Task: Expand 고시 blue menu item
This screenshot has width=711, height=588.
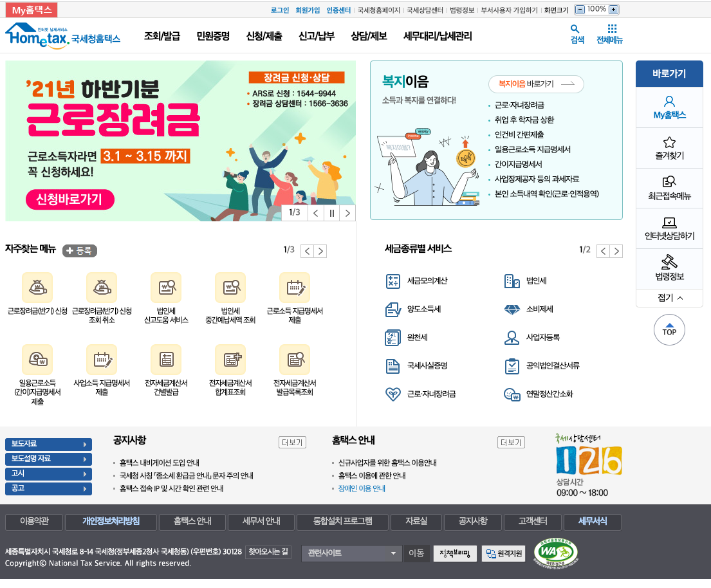Action: coord(48,473)
